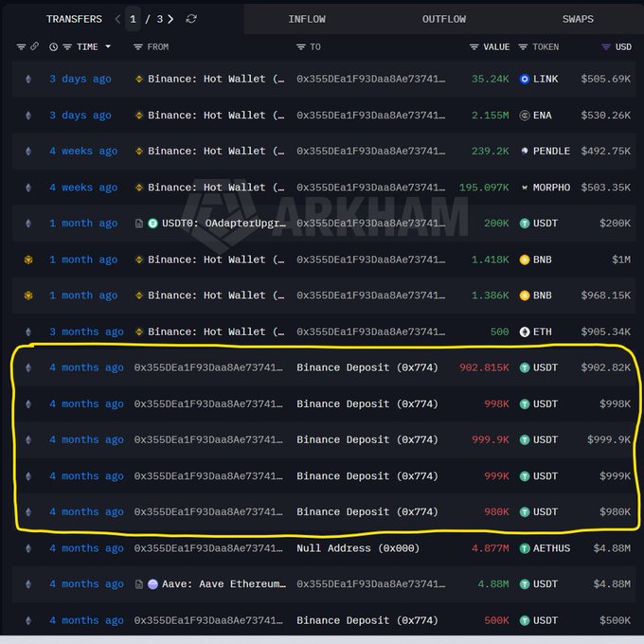Switch to SWAPS tab
644x644 pixels.
click(578, 19)
